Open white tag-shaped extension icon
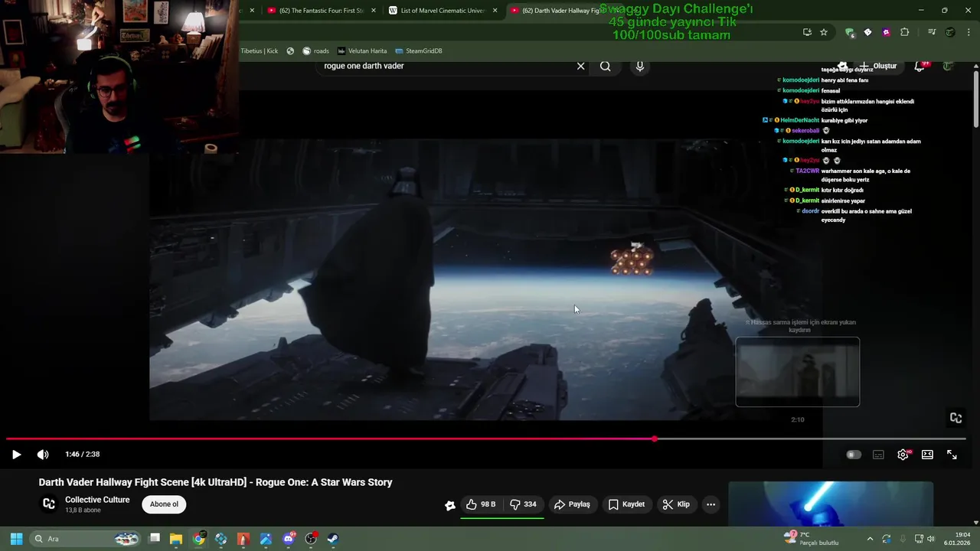The image size is (980, 551). tap(867, 32)
